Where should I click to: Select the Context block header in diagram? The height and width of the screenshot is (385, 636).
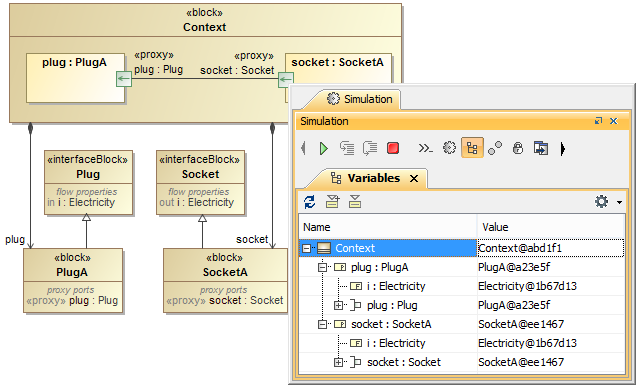[x=205, y=20]
